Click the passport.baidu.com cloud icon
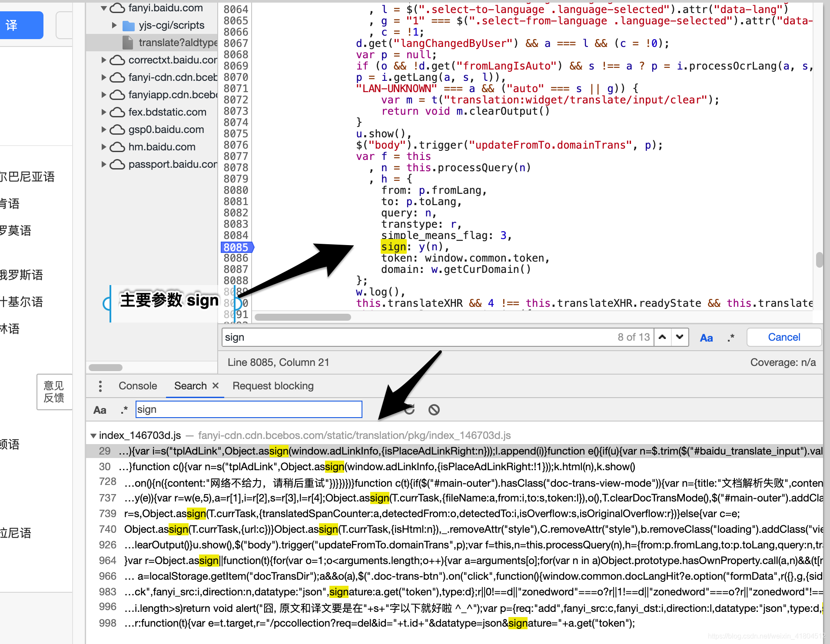Image resolution: width=830 pixels, height=644 pixels. click(x=117, y=164)
